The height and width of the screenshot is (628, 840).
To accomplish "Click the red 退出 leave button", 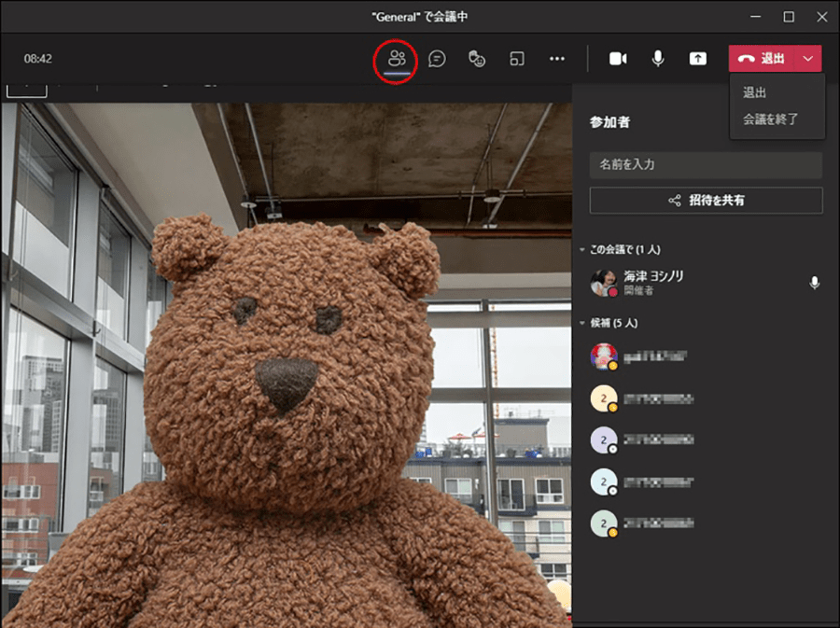I will [x=762, y=59].
